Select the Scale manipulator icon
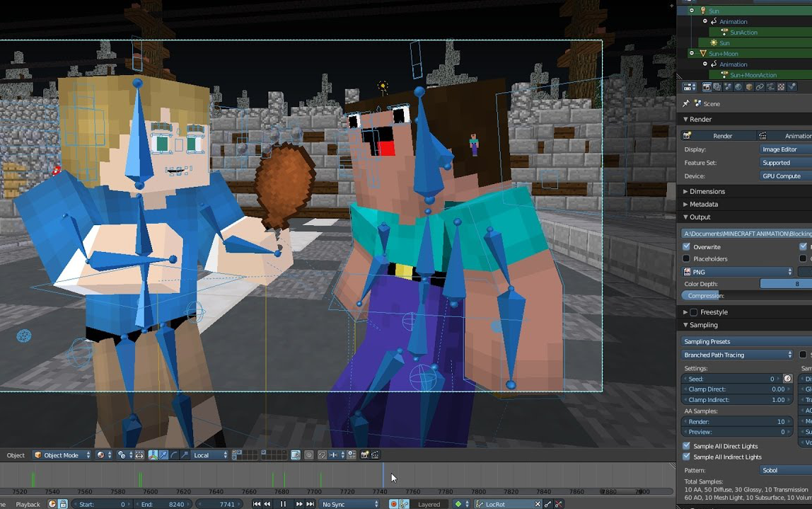This screenshot has height=509, width=812. [x=185, y=455]
